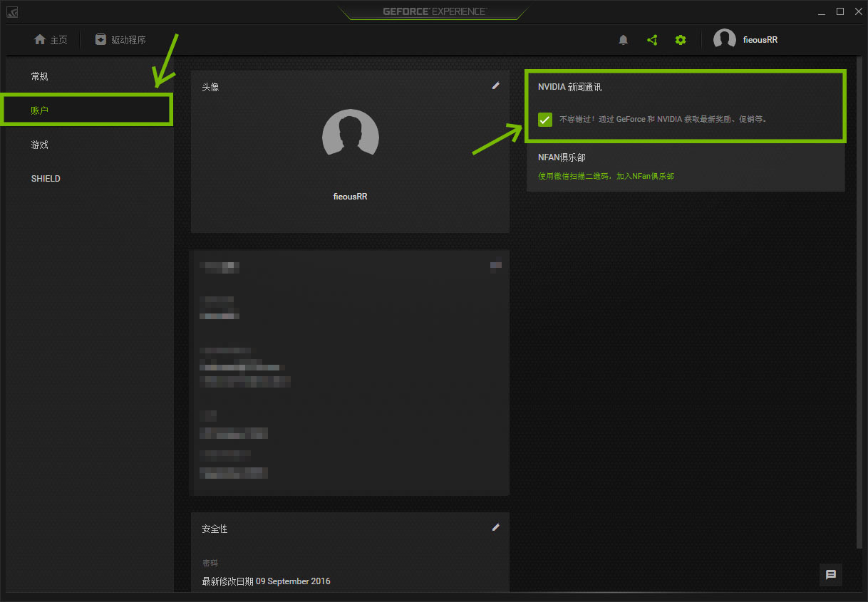Click the 密码 label
This screenshot has height=602, width=868.
pyautogui.click(x=210, y=563)
